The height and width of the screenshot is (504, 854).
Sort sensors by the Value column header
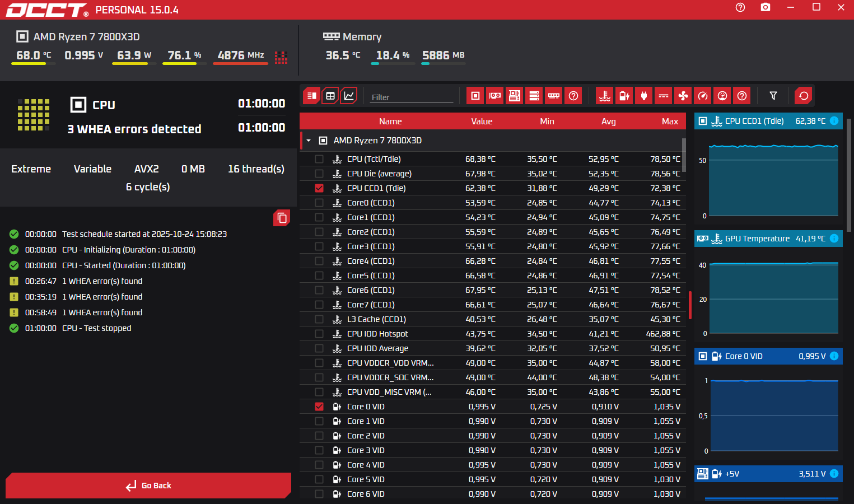[x=482, y=122]
